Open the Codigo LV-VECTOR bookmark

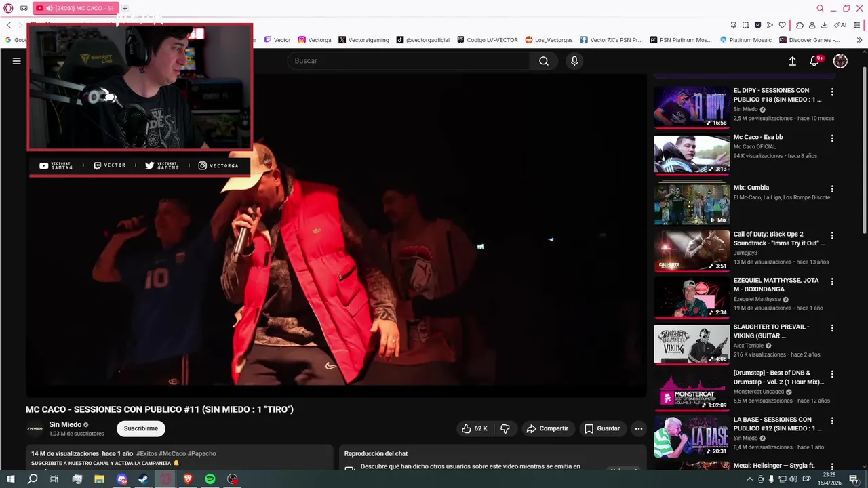point(488,40)
